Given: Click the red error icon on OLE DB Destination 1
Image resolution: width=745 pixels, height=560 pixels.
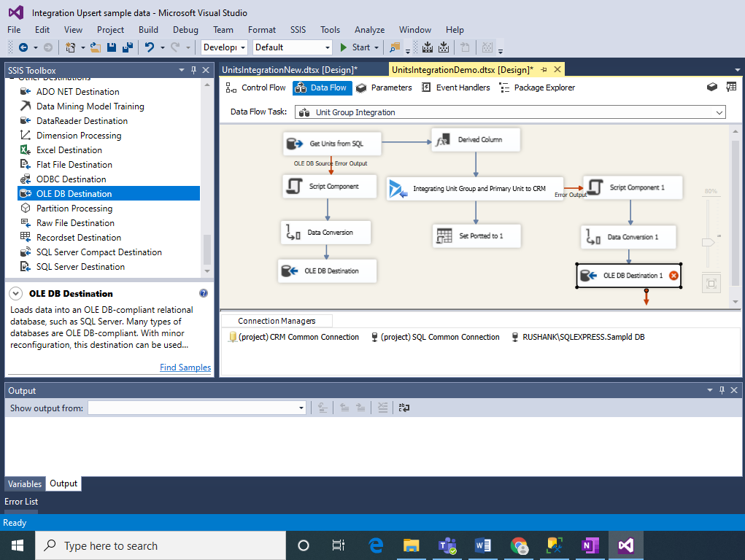Looking at the screenshot, I should [x=673, y=276].
